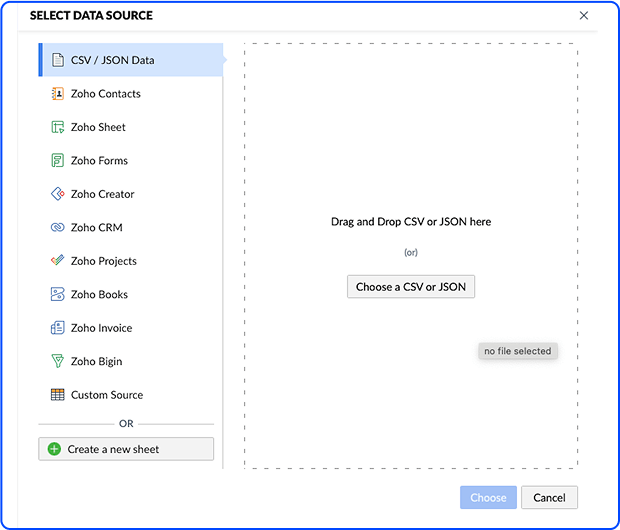Click the Zoho Projects checkmark icon
Viewport: 620px width, 530px height.
[x=58, y=260]
